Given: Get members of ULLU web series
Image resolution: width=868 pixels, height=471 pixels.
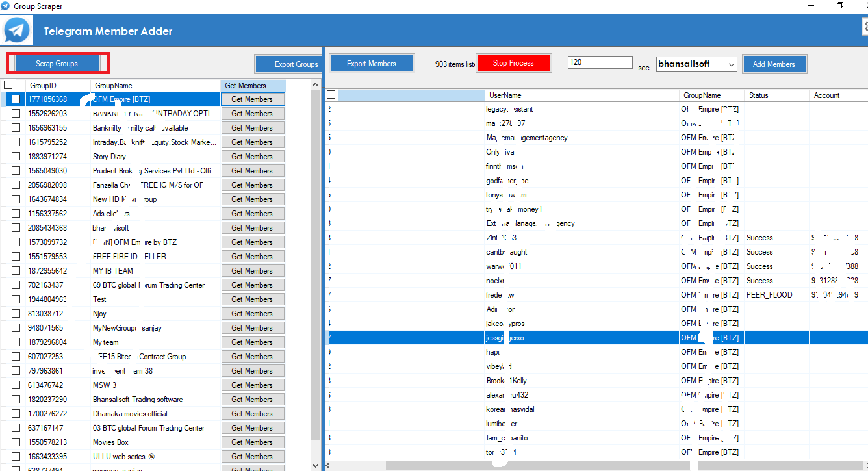Looking at the screenshot, I should pos(253,457).
